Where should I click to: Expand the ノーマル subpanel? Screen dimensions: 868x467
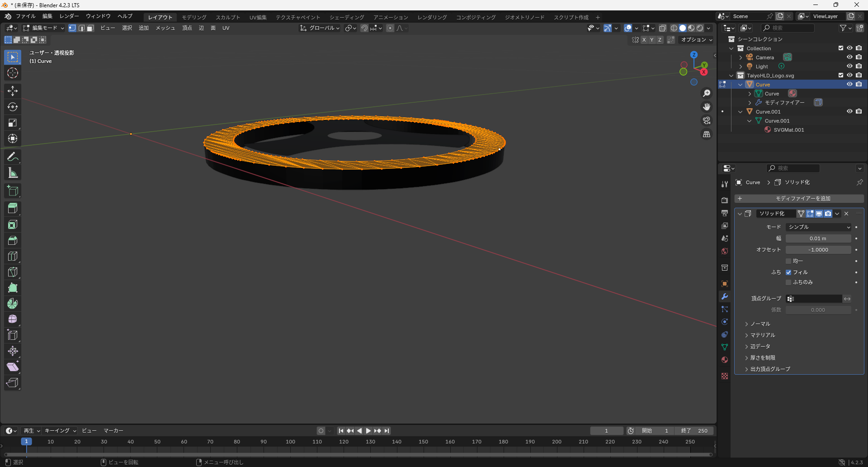coord(760,324)
